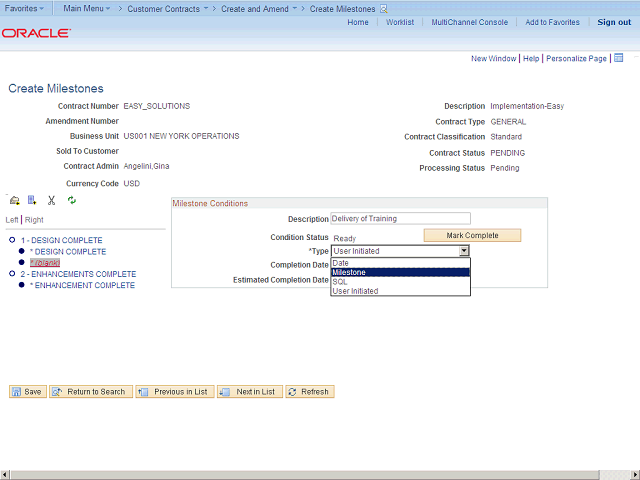This screenshot has width=640, height=480.
Task: Click the add condition icon in tree toolbar
Action: (x=32, y=200)
